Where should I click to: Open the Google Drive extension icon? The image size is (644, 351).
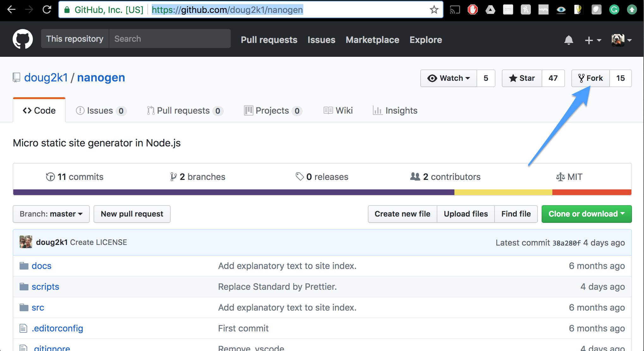pyautogui.click(x=490, y=10)
